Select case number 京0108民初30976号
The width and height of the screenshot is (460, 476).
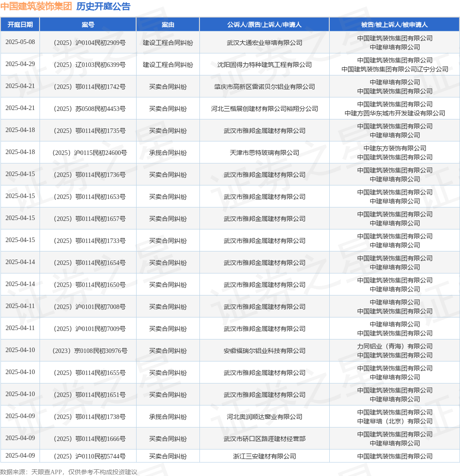tap(101, 351)
